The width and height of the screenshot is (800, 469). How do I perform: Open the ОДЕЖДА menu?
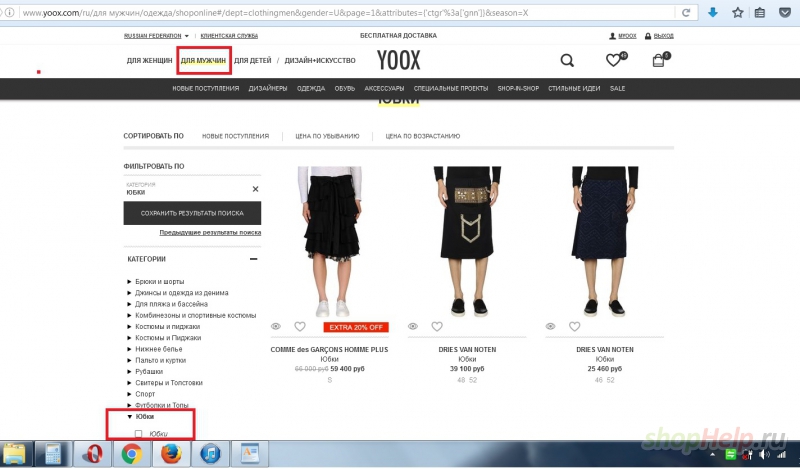[311, 88]
